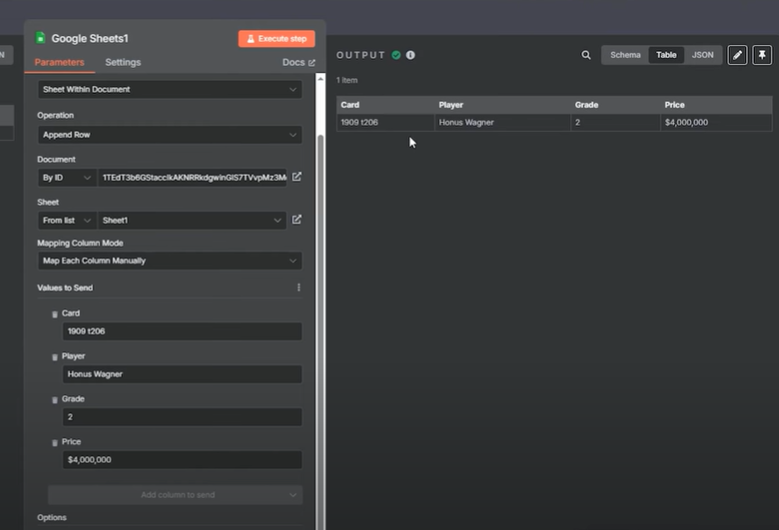Open Values to Send options menu
The width and height of the screenshot is (779, 530).
299,288
